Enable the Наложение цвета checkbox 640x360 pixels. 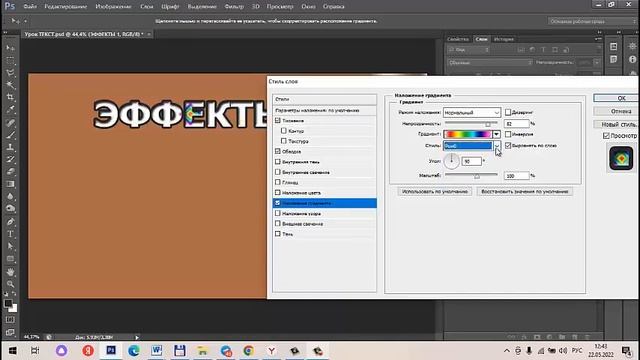pyautogui.click(x=278, y=192)
